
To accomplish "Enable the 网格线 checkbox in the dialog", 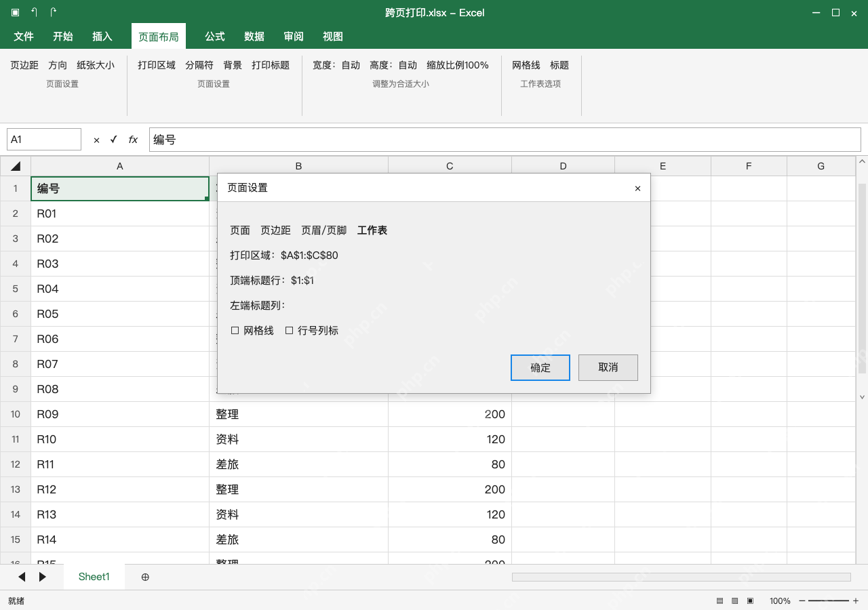I will coord(235,331).
